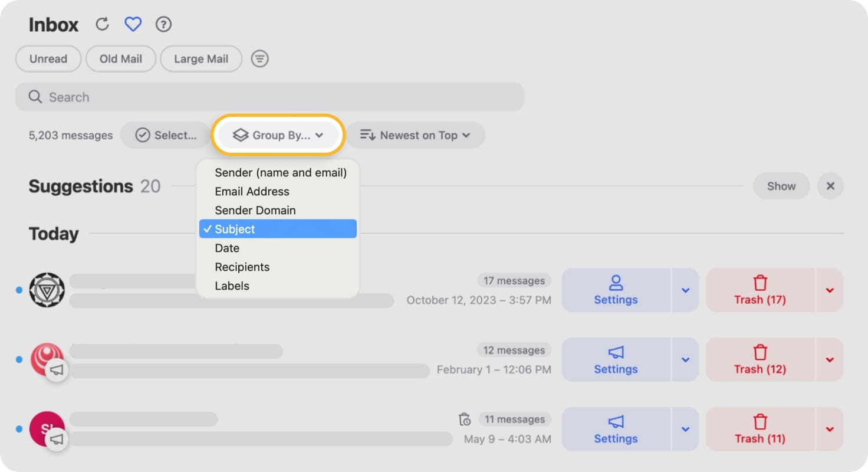The image size is (868, 472).
Task: Click inside the Search field
Action: coord(269,97)
